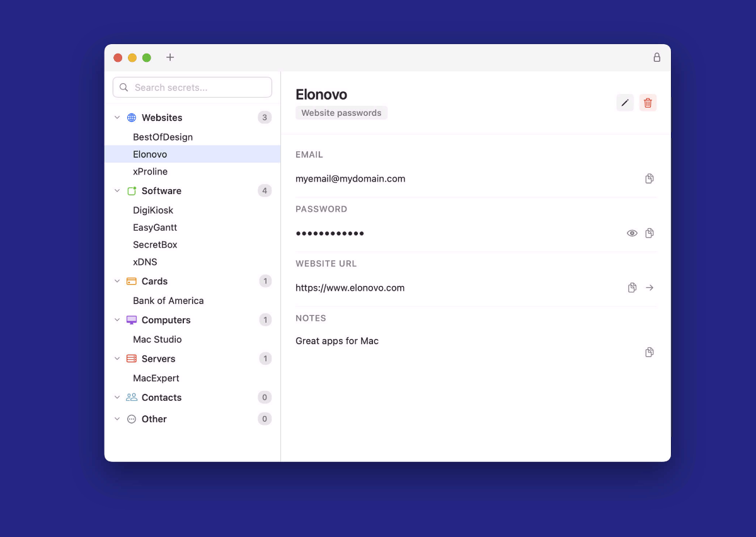Click the Other ellipsis icon
756x537 pixels.
coord(132,419)
